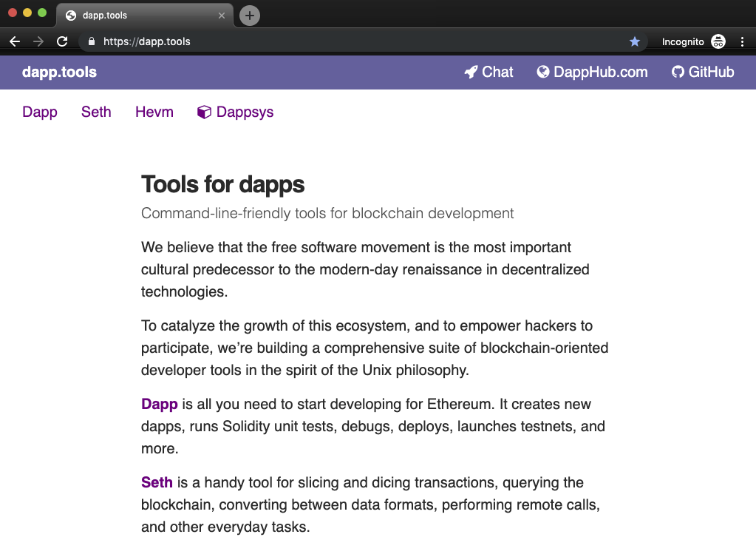Open the Chrome three-dot menu

click(x=743, y=42)
